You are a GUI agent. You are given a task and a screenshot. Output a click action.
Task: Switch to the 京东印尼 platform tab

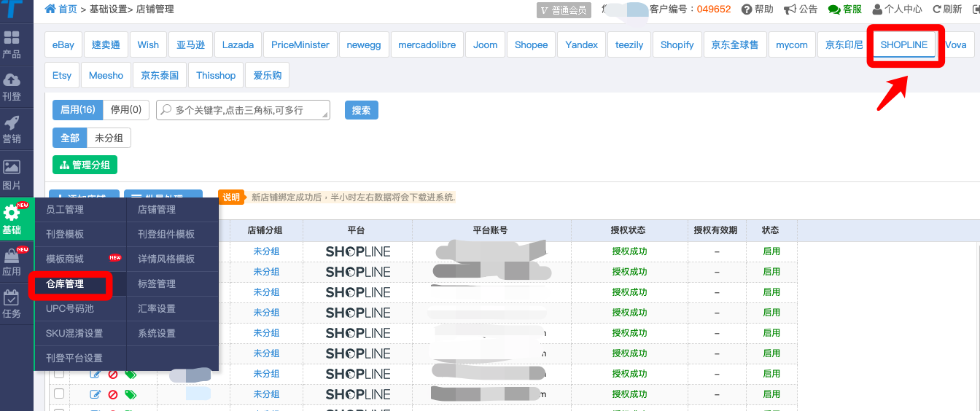(x=844, y=44)
